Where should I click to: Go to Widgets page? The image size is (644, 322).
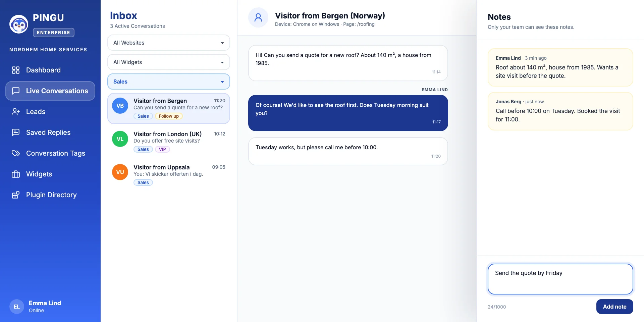tap(50, 174)
